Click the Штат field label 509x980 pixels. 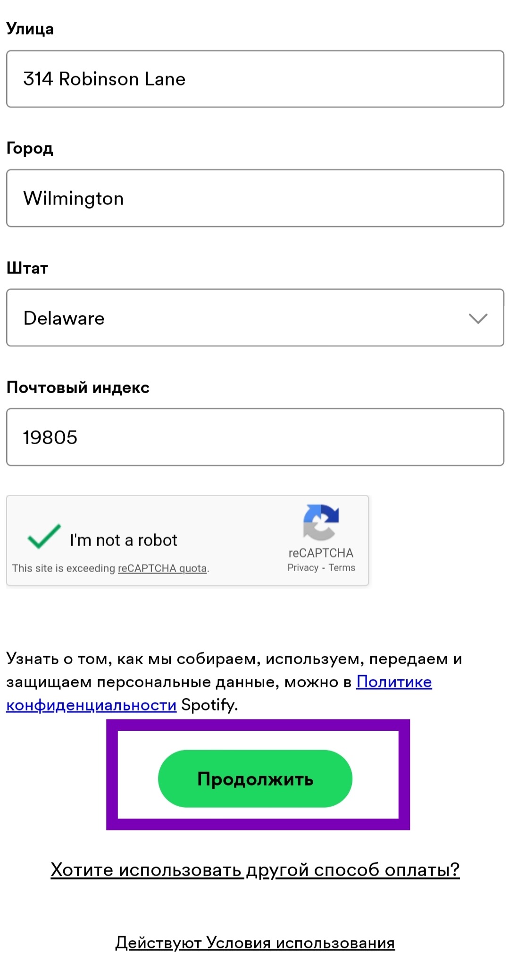pyautogui.click(x=27, y=268)
